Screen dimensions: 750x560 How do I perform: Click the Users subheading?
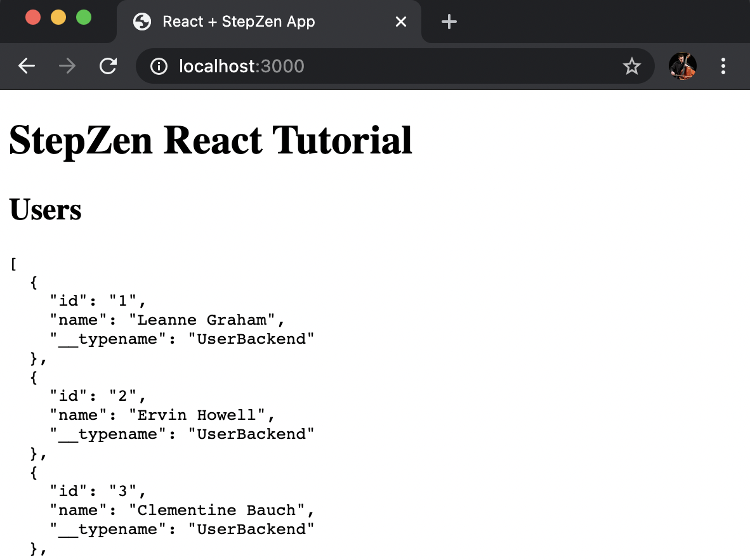46,209
